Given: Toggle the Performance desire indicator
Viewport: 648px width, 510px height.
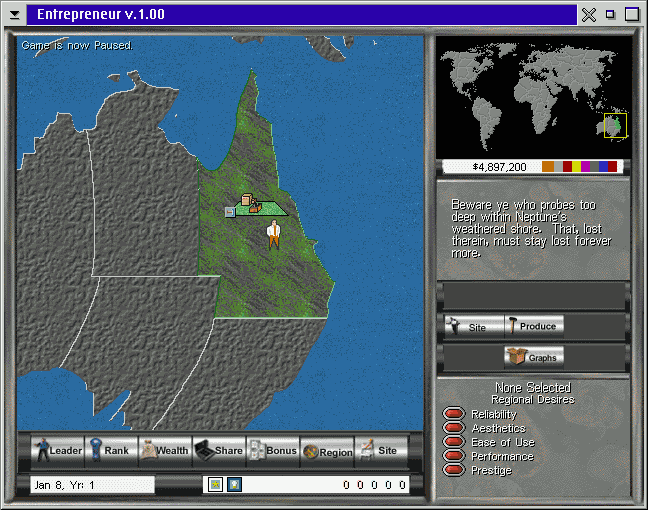Looking at the screenshot, I should pyautogui.click(x=454, y=455).
